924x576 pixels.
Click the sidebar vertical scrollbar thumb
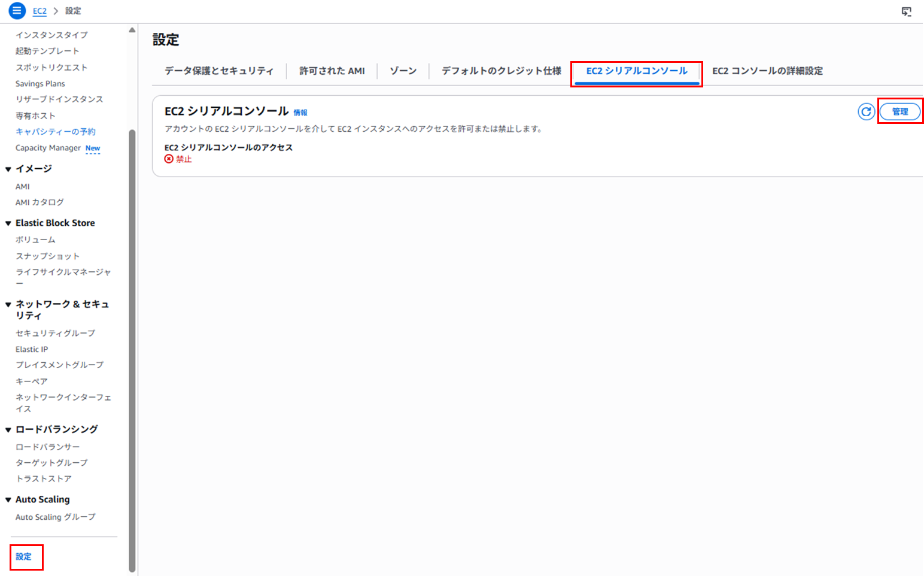click(132, 351)
